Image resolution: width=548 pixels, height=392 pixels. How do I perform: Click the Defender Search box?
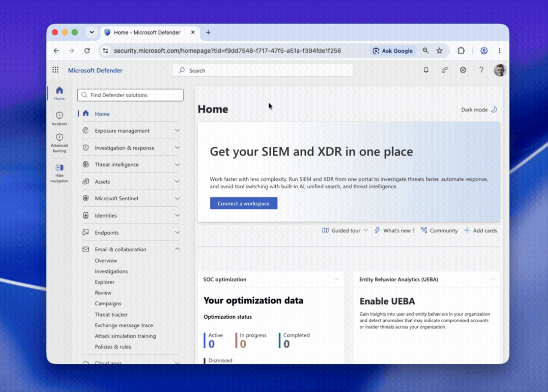[262, 70]
